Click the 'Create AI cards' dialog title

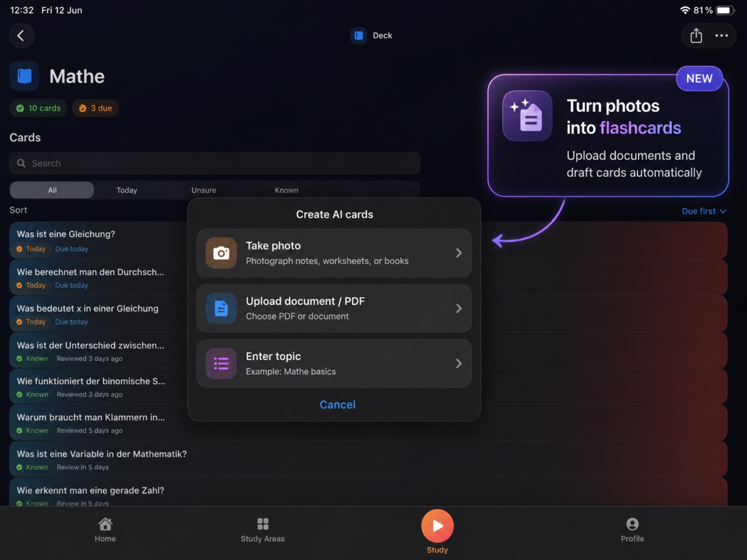(334, 214)
